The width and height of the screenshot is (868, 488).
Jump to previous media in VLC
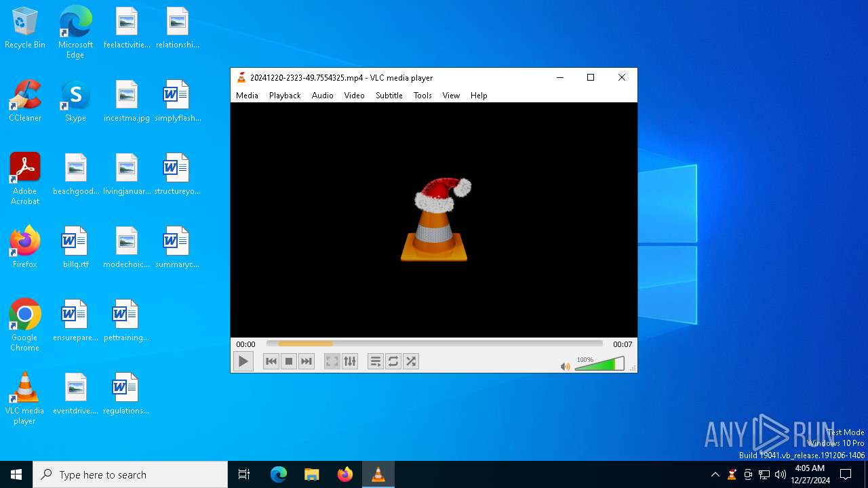click(x=271, y=361)
